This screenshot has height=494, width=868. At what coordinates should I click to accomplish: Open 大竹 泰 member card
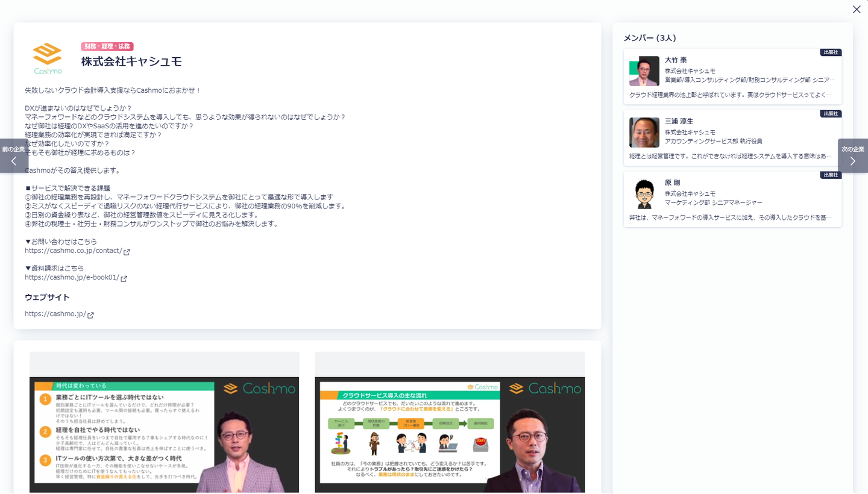point(732,77)
